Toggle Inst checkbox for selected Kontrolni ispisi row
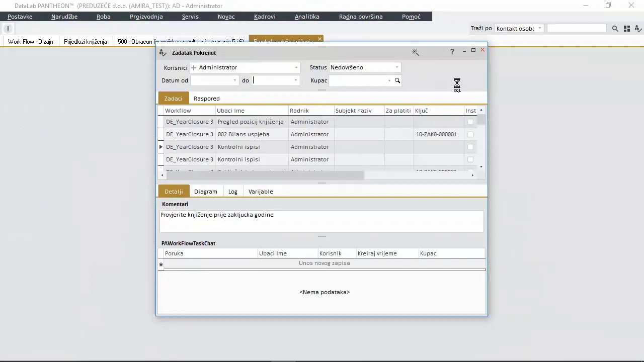This screenshot has width=644, height=362. click(470, 147)
